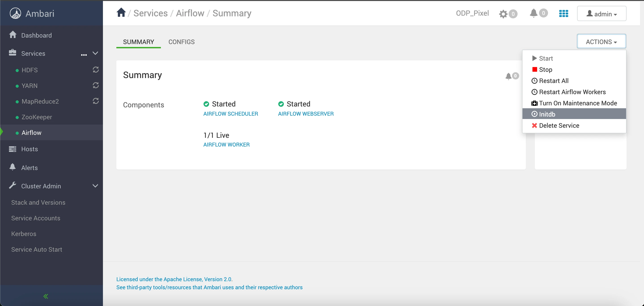
Task: Select Restart Airflow Workers option
Action: click(x=574, y=92)
